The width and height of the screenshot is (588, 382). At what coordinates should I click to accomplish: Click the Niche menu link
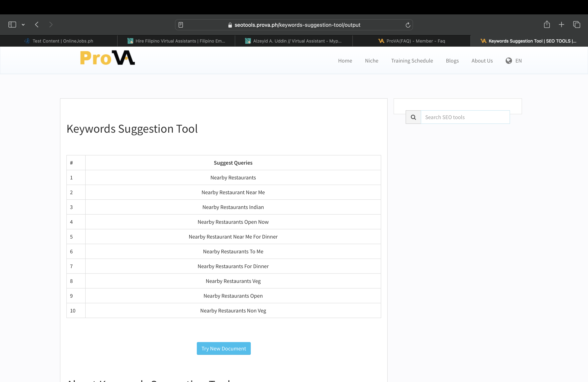(x=371, y=61)
